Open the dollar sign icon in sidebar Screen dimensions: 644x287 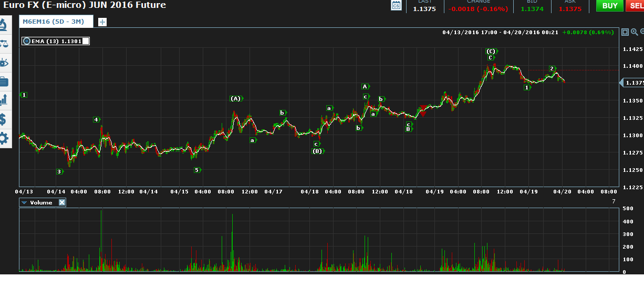point(4,119)
